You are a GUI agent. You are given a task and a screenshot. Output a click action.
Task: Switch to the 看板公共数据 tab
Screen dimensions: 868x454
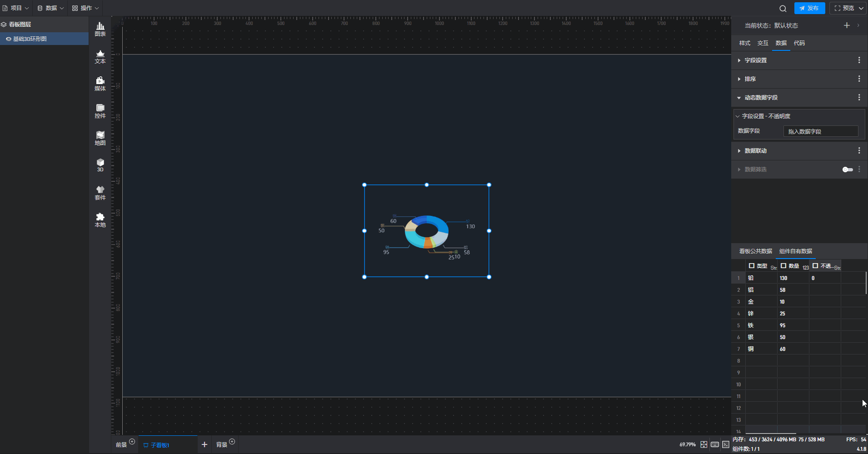[755, 251]
